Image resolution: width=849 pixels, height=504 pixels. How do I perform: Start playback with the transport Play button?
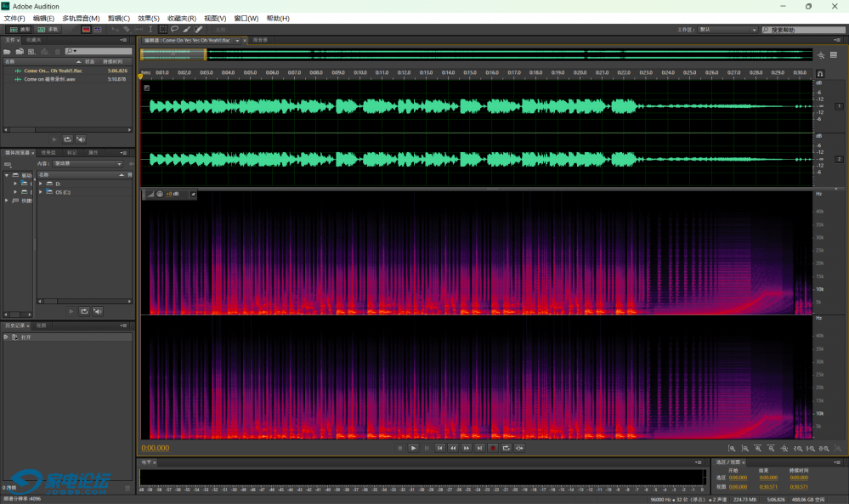click(413, 448)
